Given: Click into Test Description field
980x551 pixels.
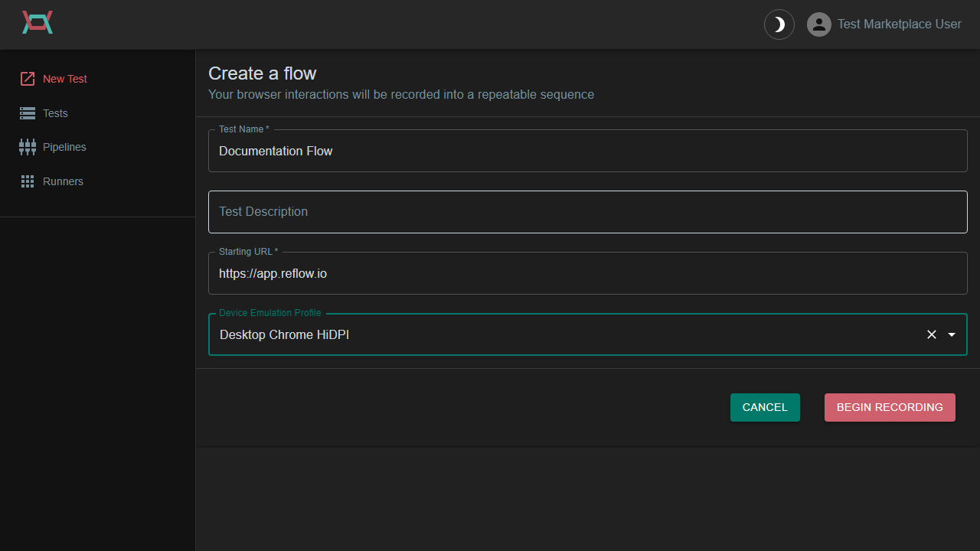Looking at the screenshot, I should [588, 212].
